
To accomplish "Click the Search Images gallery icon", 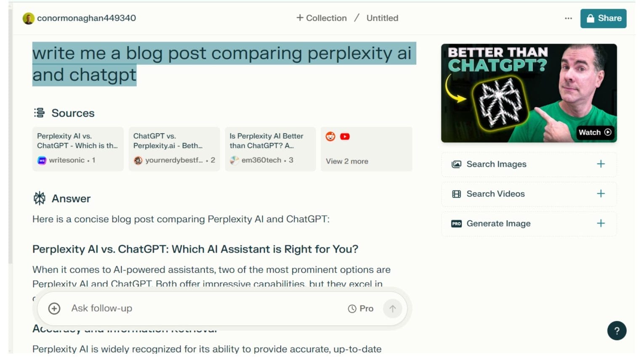I will (456, 164).
